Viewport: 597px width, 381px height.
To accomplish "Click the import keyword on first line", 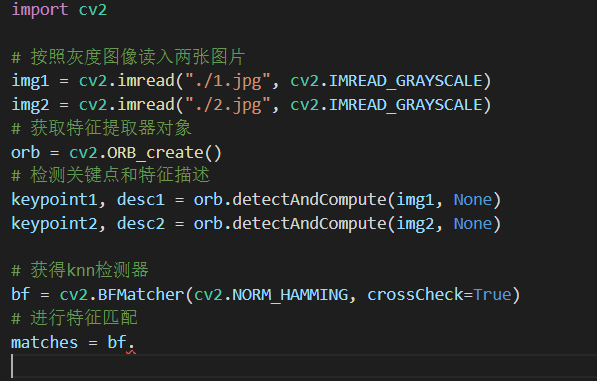I will [40, 9].
